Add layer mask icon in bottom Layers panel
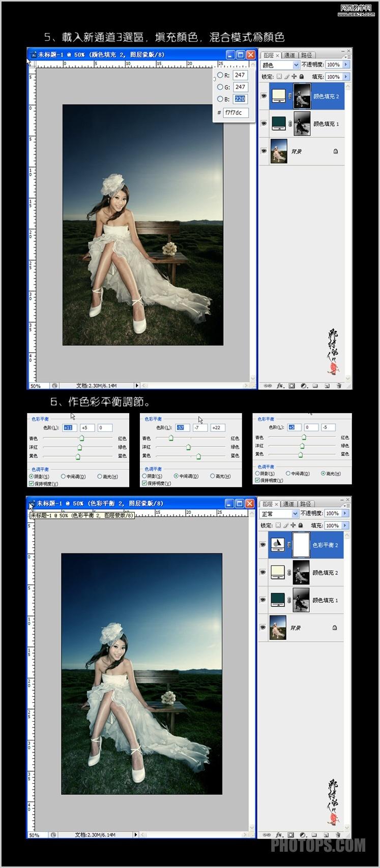Image resolution: width=380 pixels, height=868 pixels. point(291,834)
